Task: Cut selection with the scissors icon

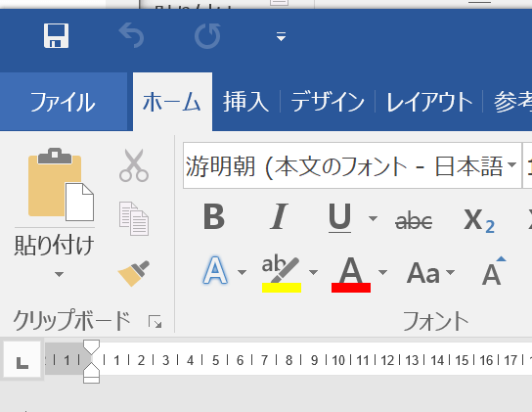Action: point(134,165)
